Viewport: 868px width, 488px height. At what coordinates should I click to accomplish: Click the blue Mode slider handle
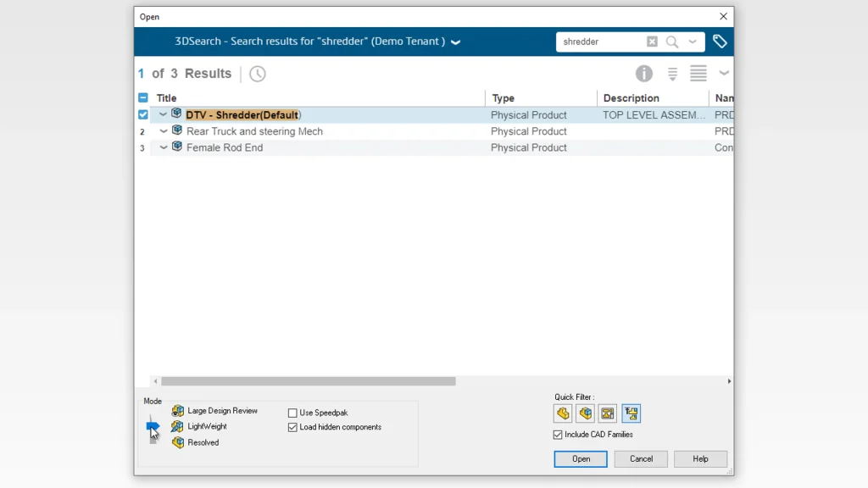(153, 426)
